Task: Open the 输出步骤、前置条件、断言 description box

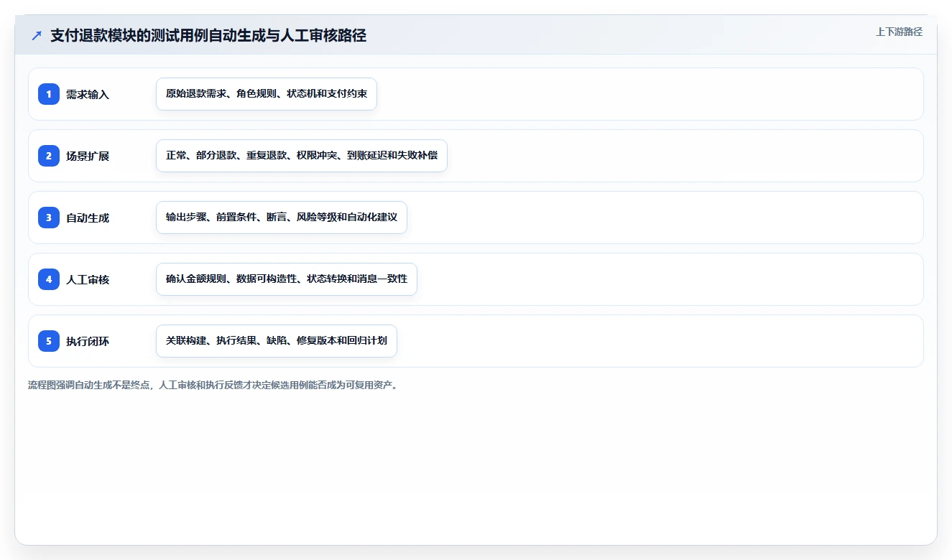Action: [282, 218]
